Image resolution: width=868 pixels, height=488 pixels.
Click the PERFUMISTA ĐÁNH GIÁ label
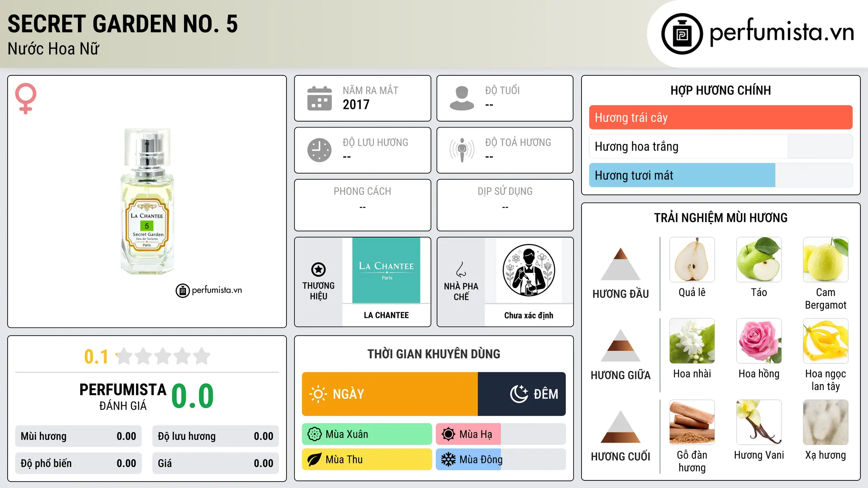pyautogui.click(x=123, y=396)
